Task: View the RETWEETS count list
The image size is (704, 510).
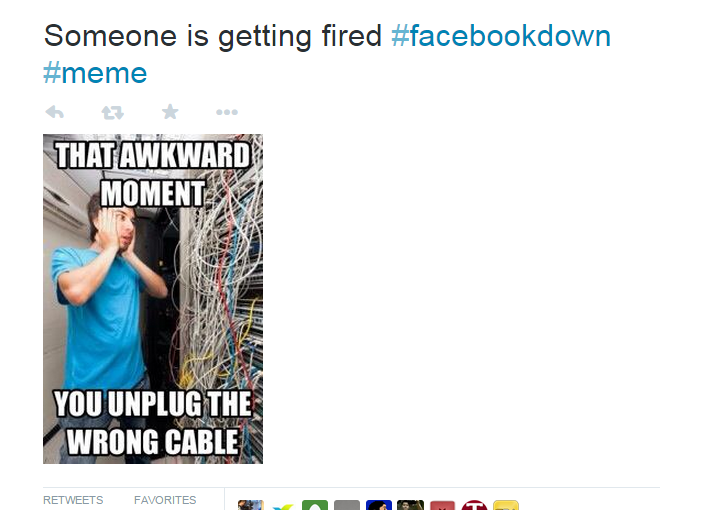Action: pos(73,500)
